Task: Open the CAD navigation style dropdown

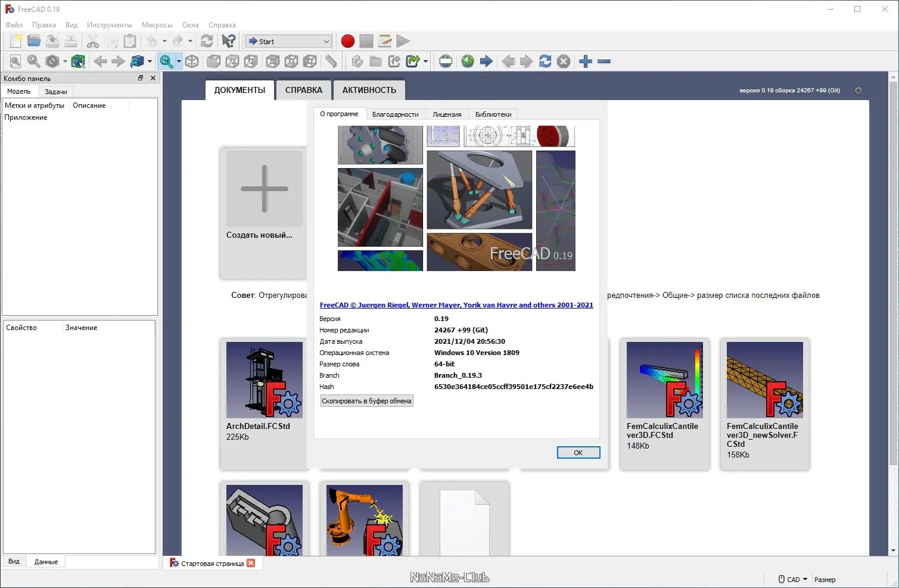Action: [793, 579]
